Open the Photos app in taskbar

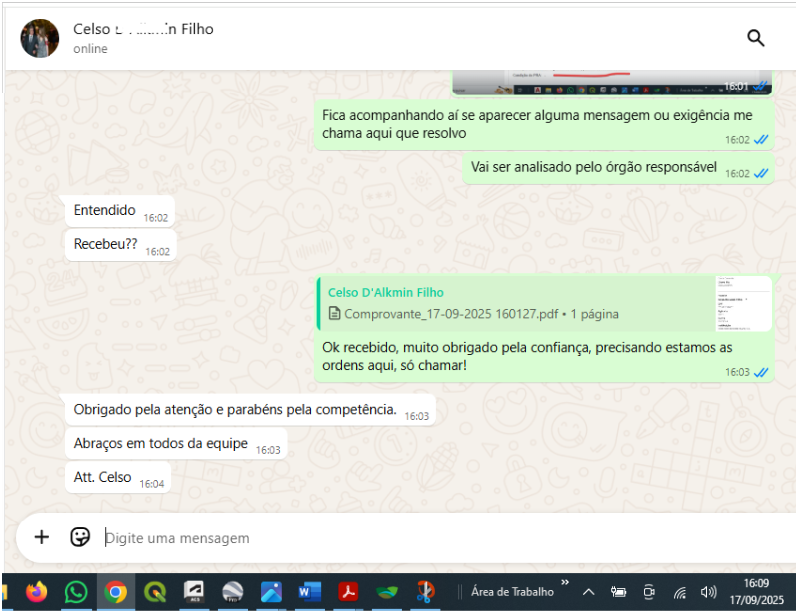(x=271, y=592)
